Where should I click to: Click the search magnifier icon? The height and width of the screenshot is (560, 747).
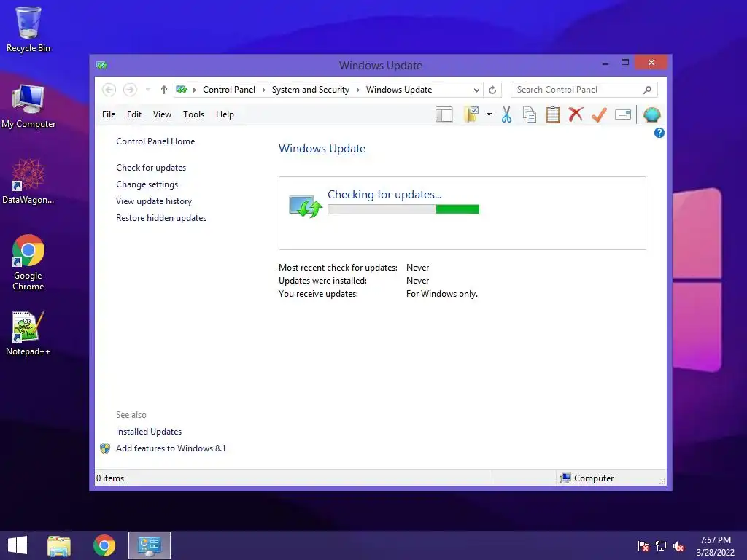647,90
